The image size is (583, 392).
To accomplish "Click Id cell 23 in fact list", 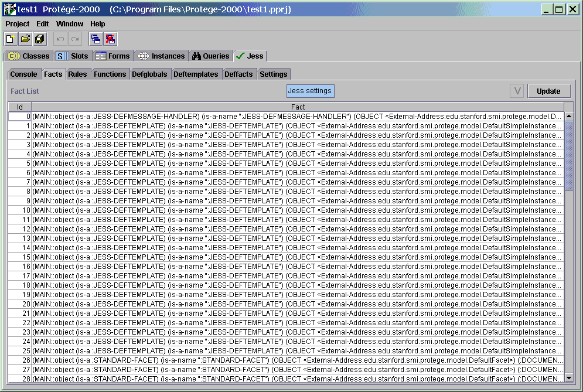I will coord(20,332).
